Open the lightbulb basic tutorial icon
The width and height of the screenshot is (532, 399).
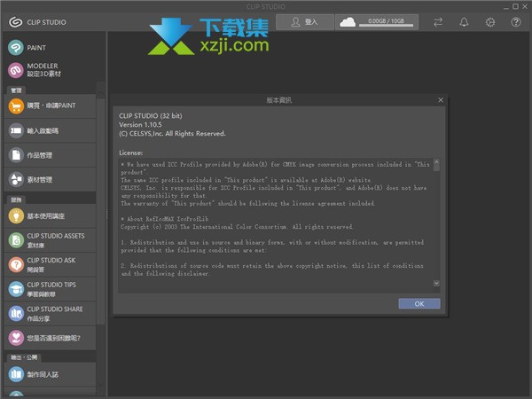tap(16, 216)
